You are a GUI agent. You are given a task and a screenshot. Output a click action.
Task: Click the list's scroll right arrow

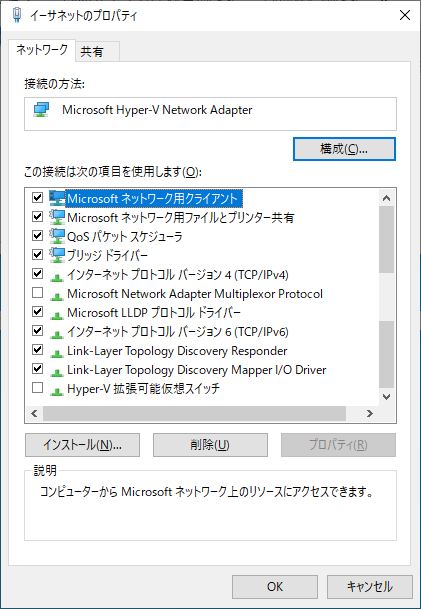click(x=370, y=414)
